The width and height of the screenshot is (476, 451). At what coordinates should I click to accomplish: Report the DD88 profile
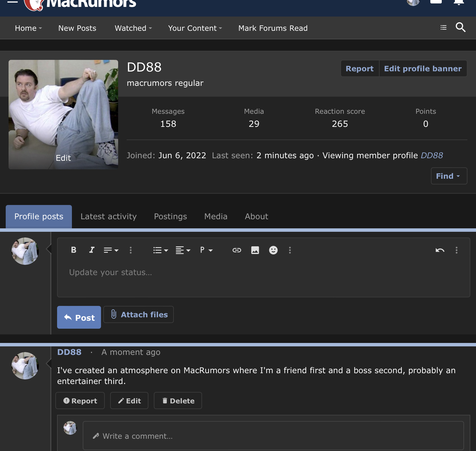360,68
